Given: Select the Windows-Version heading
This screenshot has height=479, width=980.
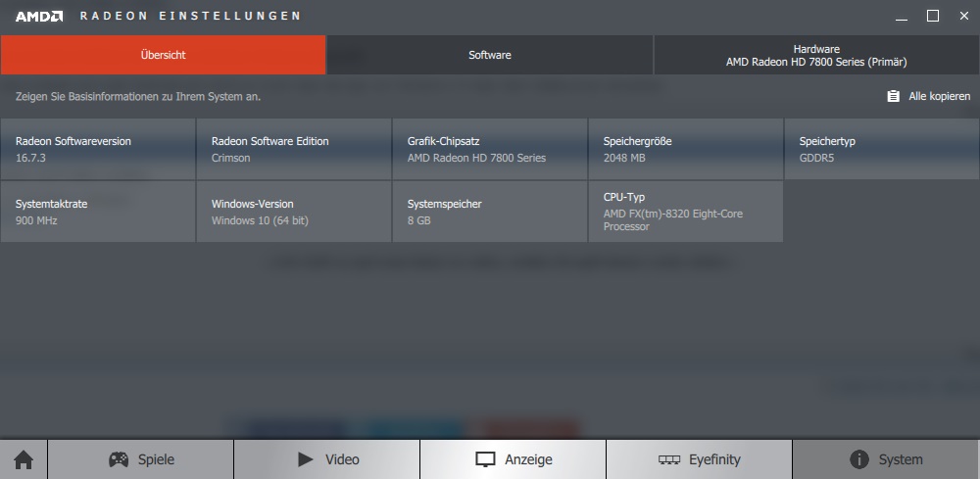Looking at the screenshot, I should 253,204.
